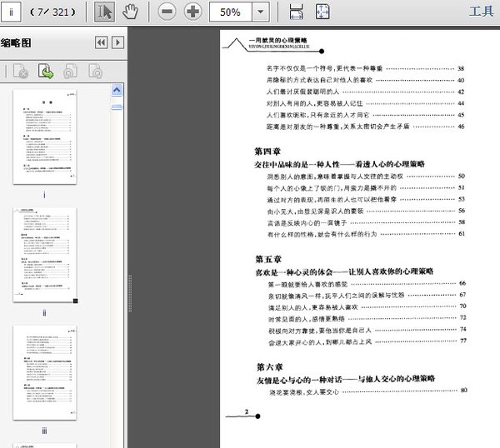Select the arrow selection tool
The height and width of the screenshot is (448, 500).
(x=104, y=12)
